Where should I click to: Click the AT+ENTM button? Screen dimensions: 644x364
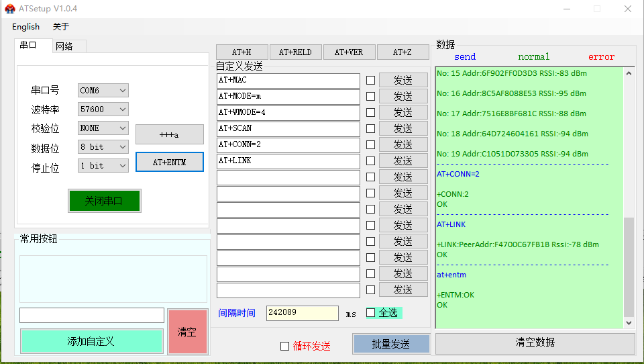pos(169,162)
